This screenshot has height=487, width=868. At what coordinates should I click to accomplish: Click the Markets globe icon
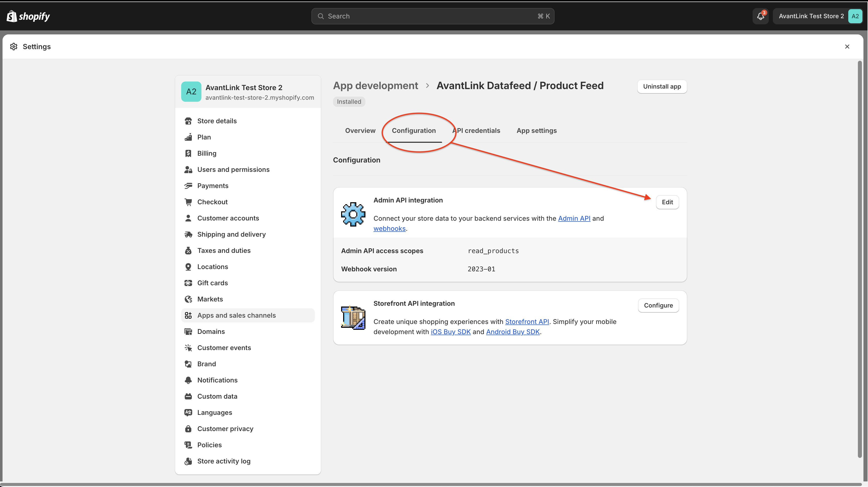point(188,299)
